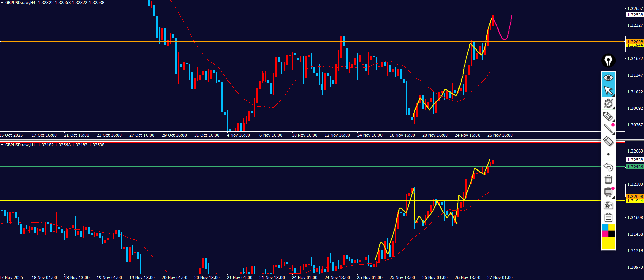Open the Epic Pen logo menu

608,61
